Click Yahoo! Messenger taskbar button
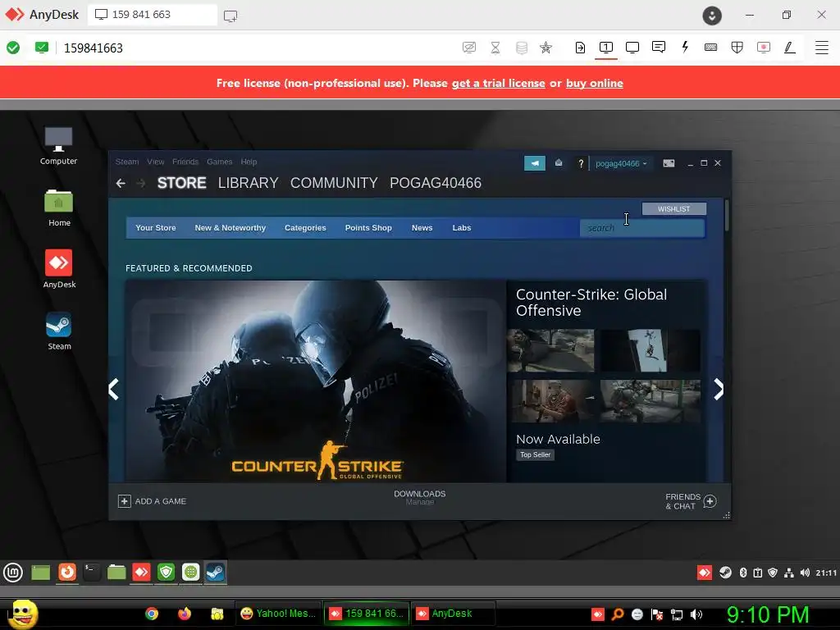The width and height of the screenshot is (840, 630). click(278, 614)
